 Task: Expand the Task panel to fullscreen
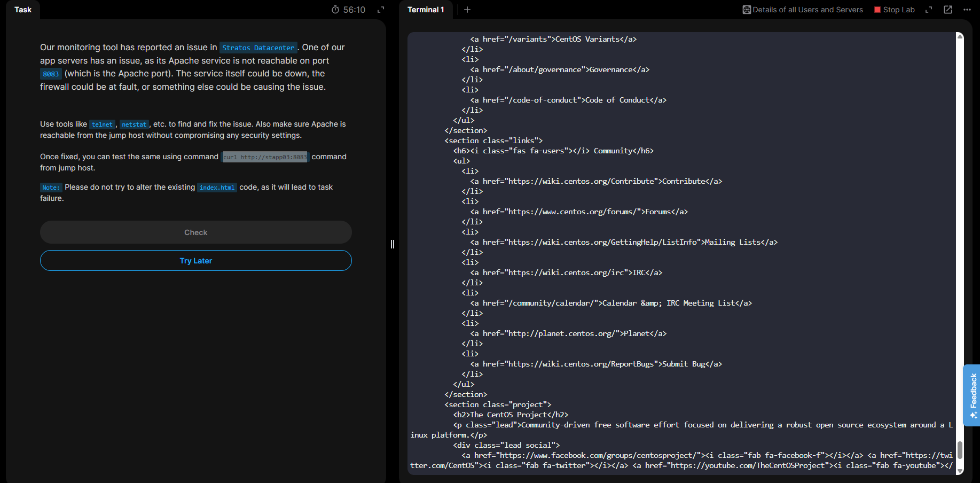coord(381,10)
